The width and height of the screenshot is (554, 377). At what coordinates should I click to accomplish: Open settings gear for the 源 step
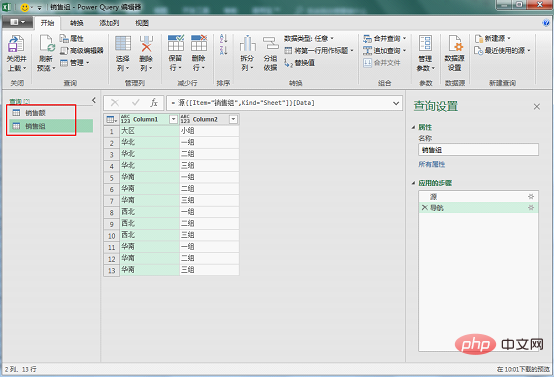click(x=531, y=196)
